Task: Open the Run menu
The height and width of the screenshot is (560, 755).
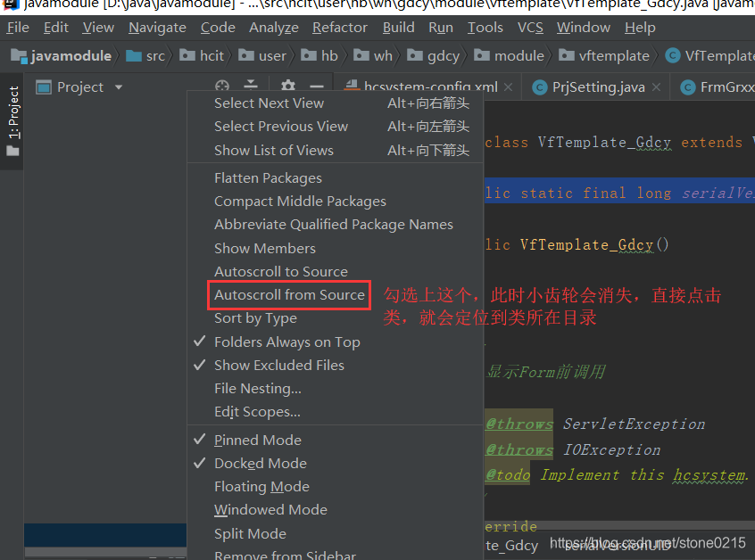Action: (x=441, y=28)
